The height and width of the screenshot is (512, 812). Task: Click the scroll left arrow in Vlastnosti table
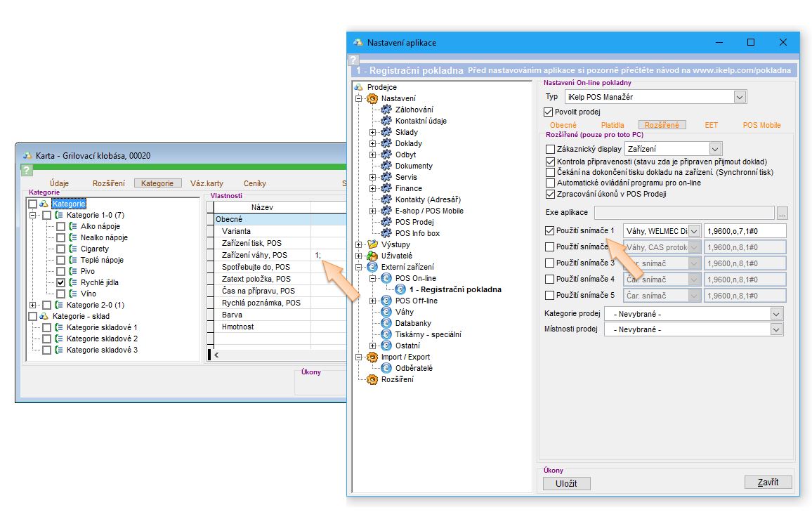(216, 355)
